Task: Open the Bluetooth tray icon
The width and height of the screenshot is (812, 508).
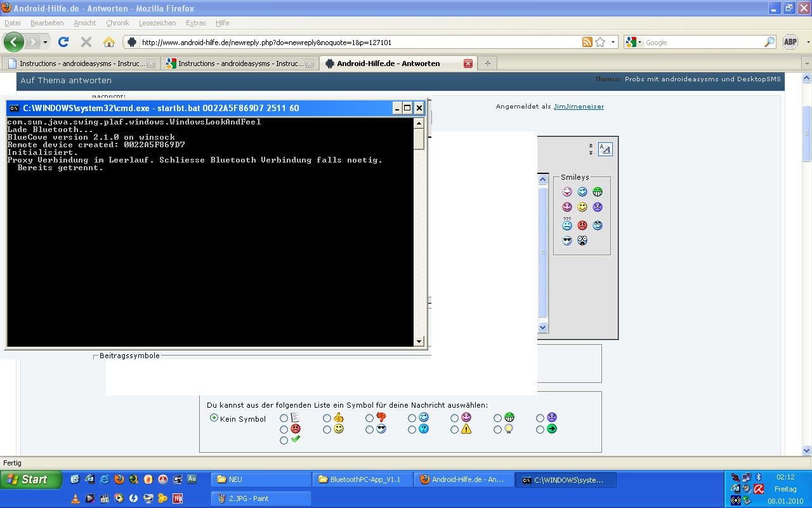Action: pos(758,477)
